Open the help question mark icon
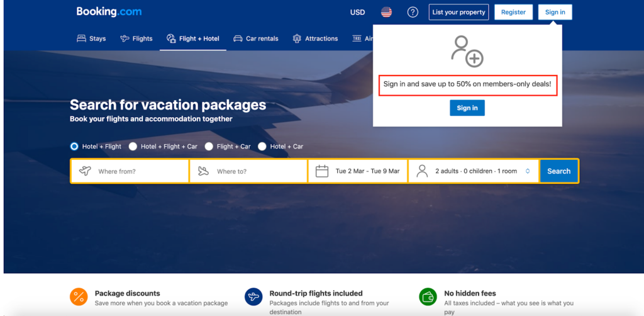 click(413, 12)
